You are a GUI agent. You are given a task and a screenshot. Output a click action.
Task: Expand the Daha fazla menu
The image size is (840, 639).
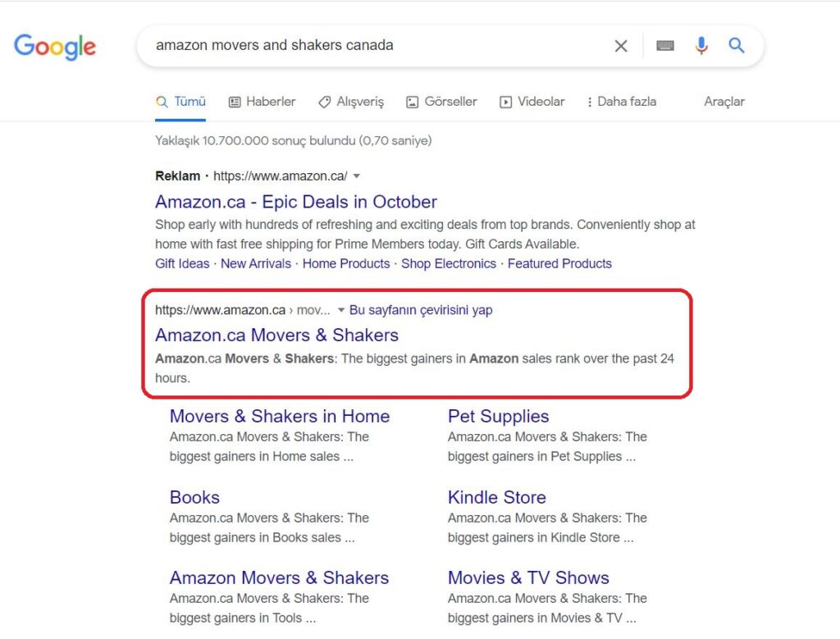[622, 102]
